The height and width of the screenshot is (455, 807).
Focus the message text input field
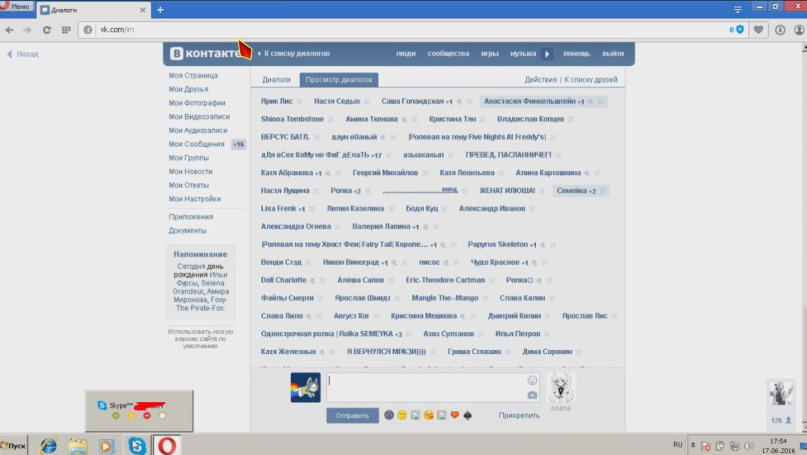pos(432,388)
